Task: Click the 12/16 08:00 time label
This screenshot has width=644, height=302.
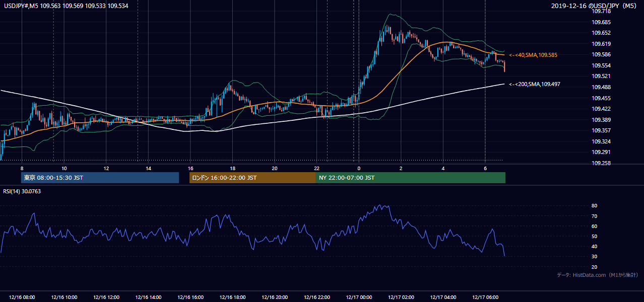Action: tap(22, 297)
